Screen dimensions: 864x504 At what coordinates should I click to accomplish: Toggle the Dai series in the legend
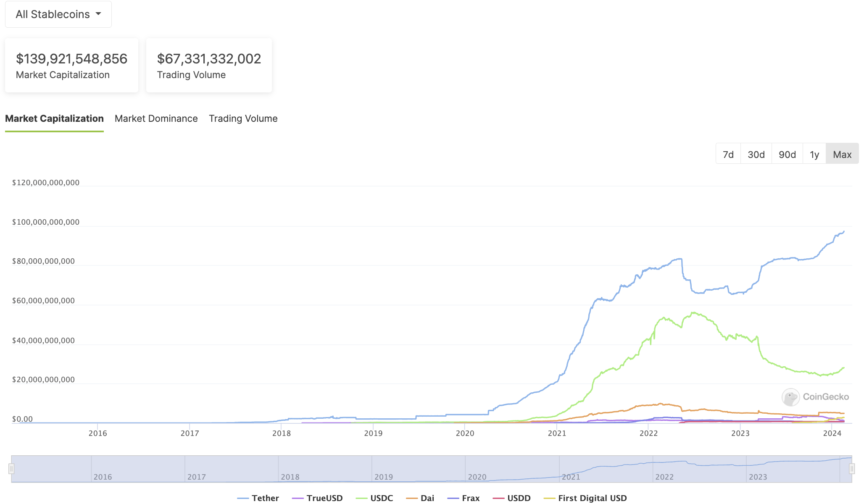pos(420,498)
